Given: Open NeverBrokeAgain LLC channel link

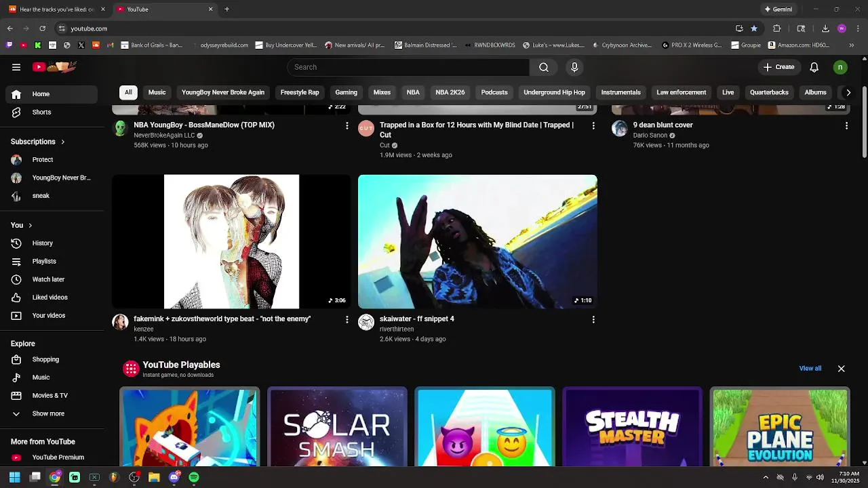Looking at the screenshot, I should pos(164,136).
